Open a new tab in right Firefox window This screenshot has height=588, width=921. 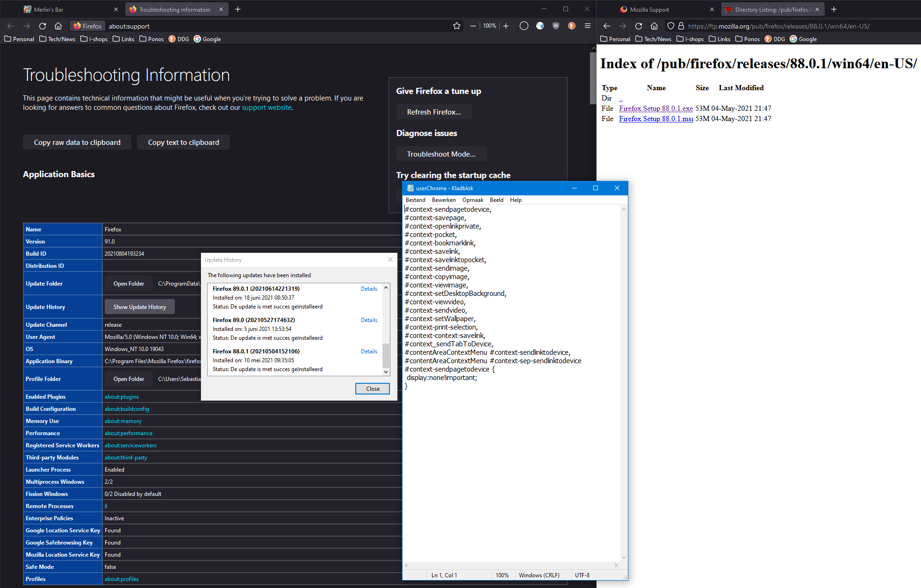pyautogui.click(x=834, y=9)
